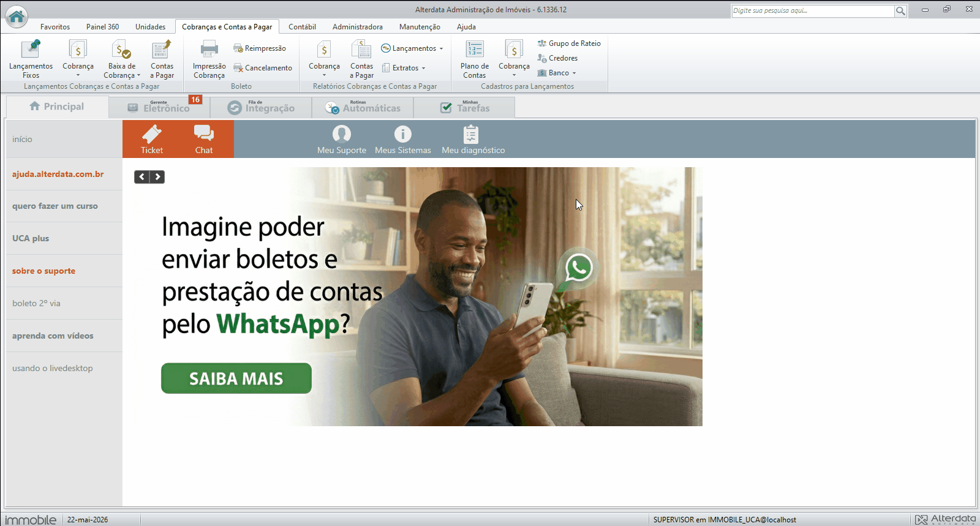Open ajuda.alterdata.com.br link
The height and width of the screenshot is (526, 980).
[58, 174]
